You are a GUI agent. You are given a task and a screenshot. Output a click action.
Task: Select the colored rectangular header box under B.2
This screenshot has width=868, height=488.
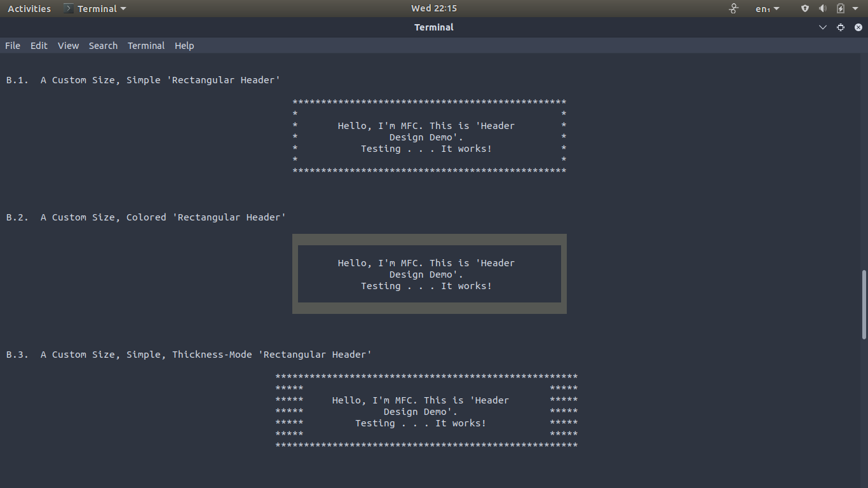pos(429,274)
